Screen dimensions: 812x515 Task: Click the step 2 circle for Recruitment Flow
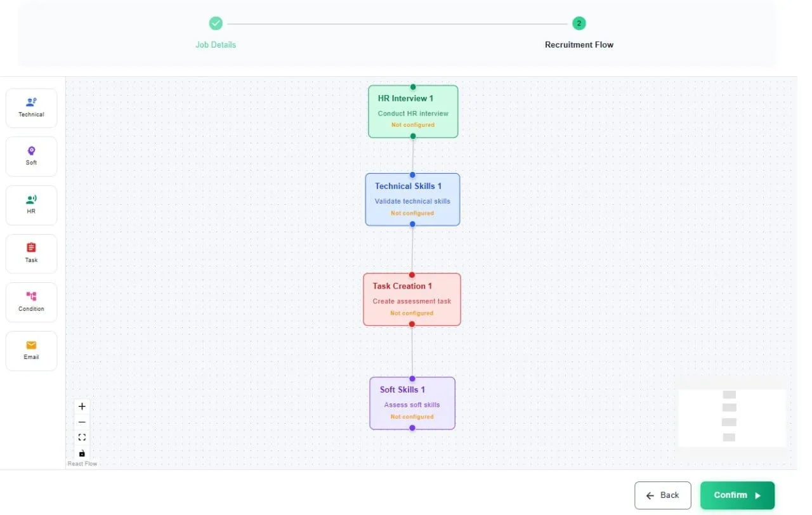tap(579, 23)
